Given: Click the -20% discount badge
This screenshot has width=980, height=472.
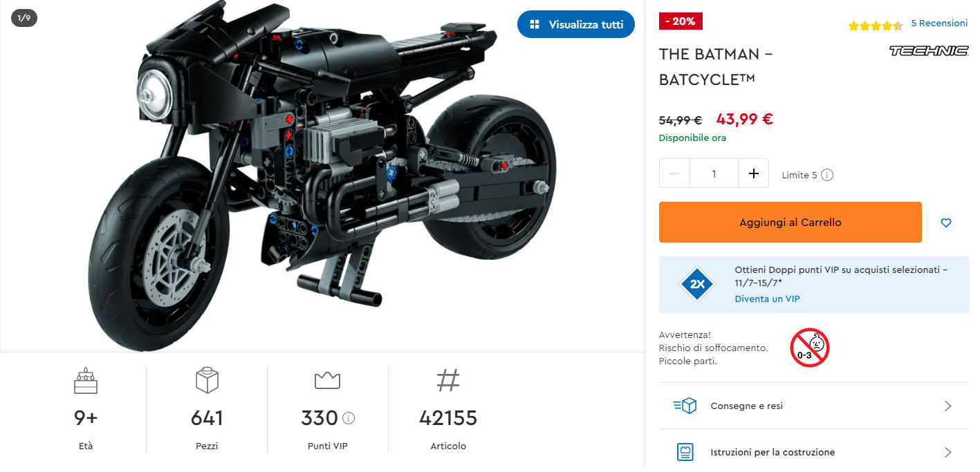Looking at the screenshot, I should [681, 21].
